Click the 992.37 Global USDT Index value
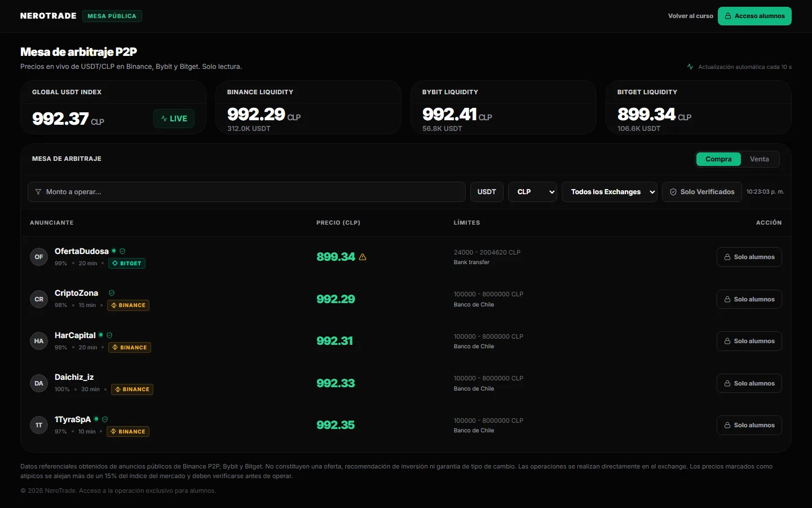 [60, 119]
